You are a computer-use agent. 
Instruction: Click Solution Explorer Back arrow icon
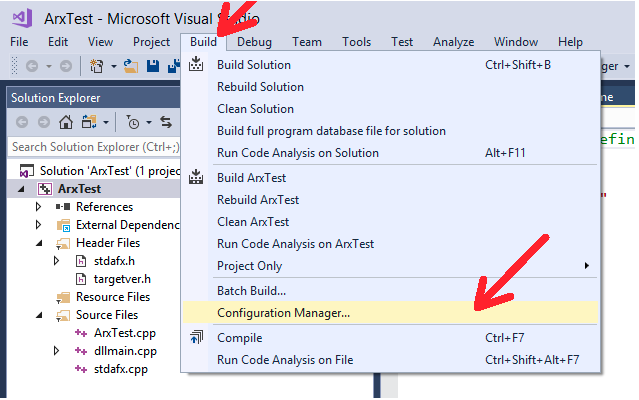22,122
